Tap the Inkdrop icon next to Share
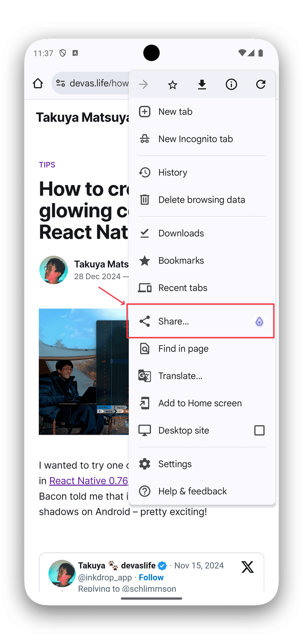Viewport: 303px width, 644px height. click(x=259, y=322)
